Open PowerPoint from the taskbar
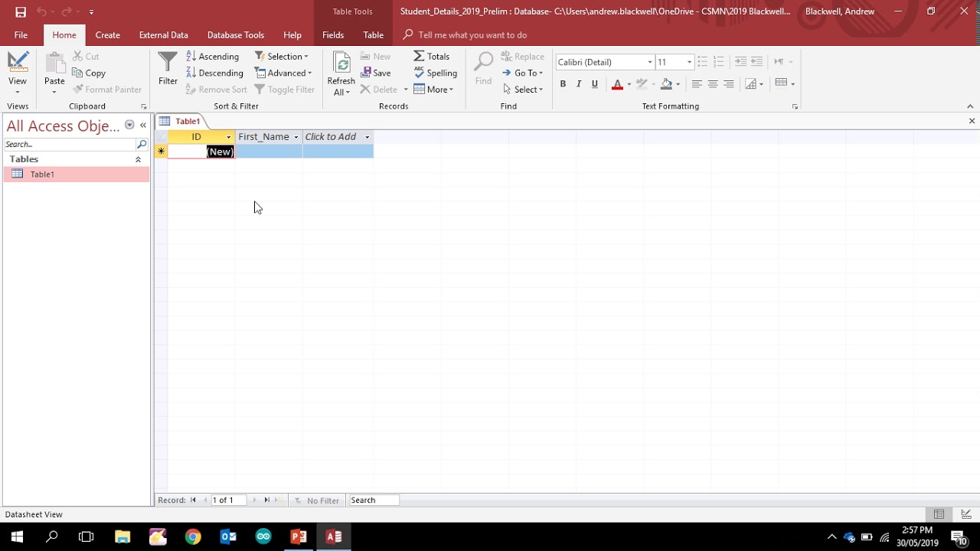 coord(299,536)
